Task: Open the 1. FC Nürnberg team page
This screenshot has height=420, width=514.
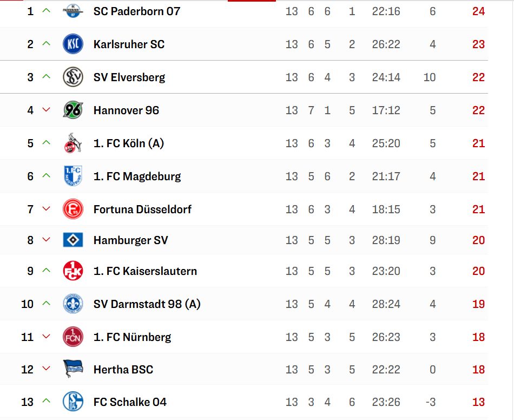Action: pos(132,337)
